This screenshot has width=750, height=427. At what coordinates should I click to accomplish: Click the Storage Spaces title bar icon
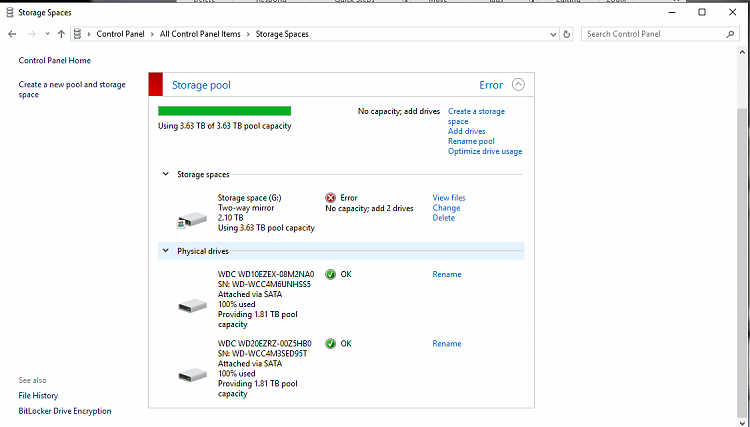tap(10, 12)
